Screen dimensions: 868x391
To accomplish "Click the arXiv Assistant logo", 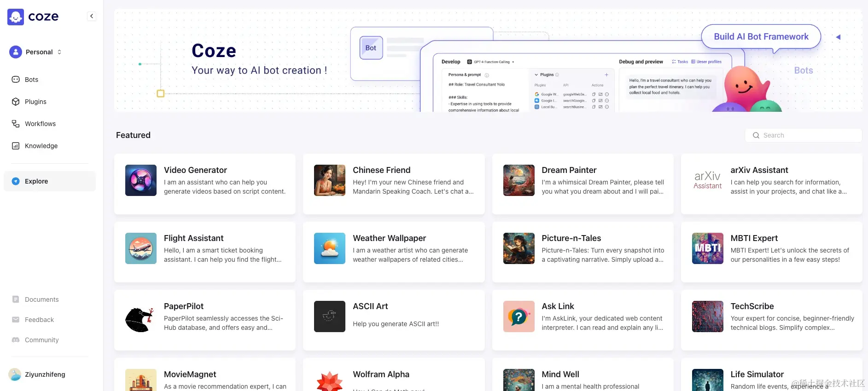I will (708, 180).
